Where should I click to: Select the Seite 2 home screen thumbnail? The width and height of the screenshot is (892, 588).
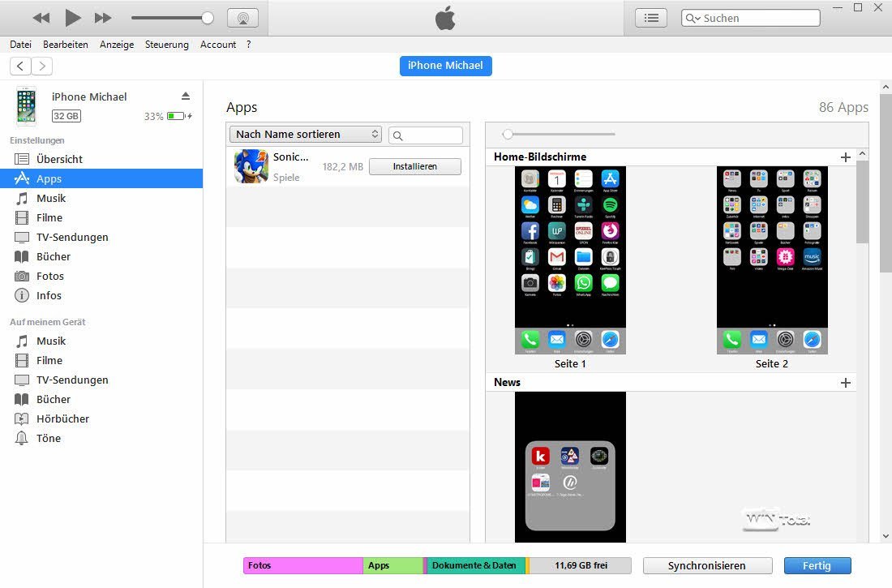click(772, 260)
